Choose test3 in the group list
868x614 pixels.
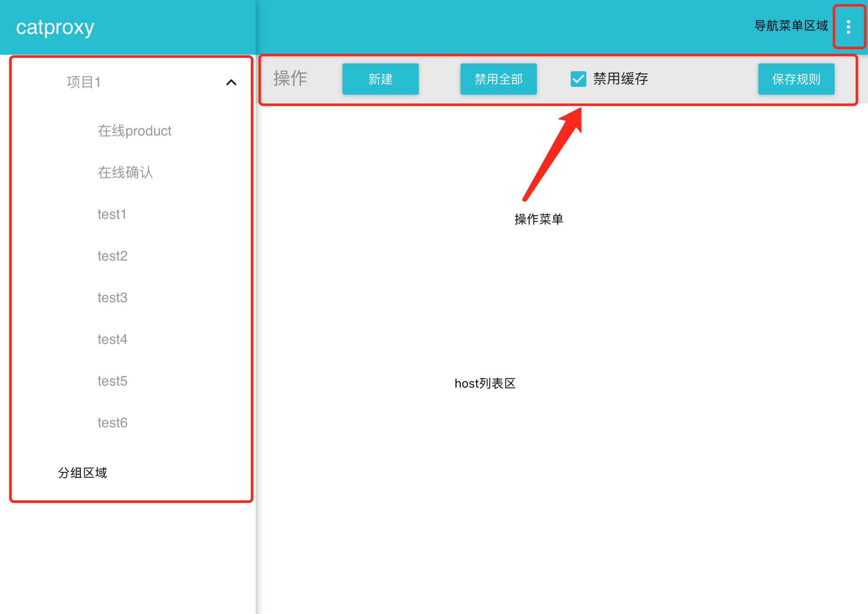(112, 297)
